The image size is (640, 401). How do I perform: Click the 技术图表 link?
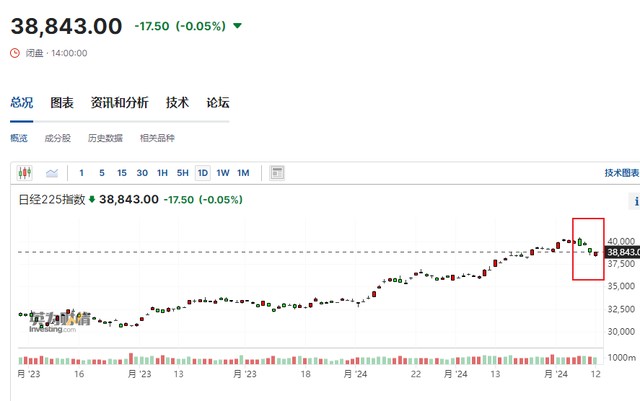tap(622, 173)
